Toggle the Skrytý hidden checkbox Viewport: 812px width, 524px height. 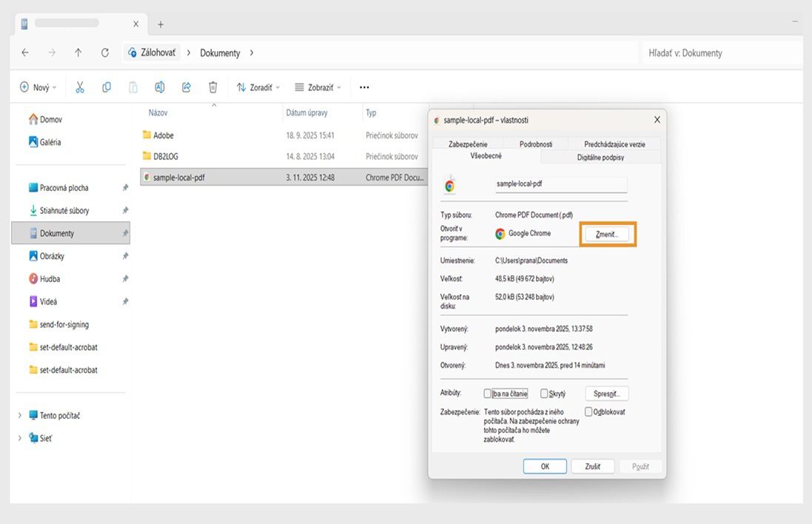tap(544, 394)
